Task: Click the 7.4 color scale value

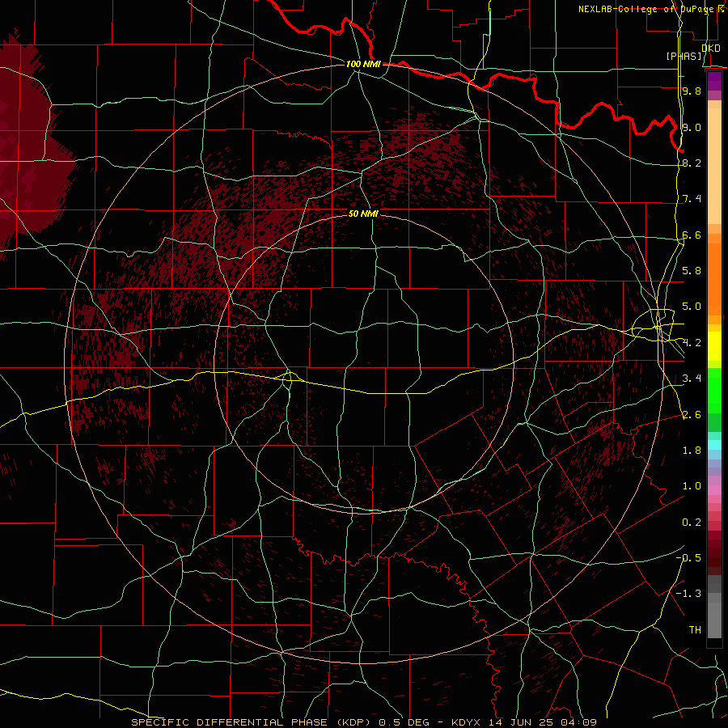Action: pyautogui.click(x=692, y=199)
